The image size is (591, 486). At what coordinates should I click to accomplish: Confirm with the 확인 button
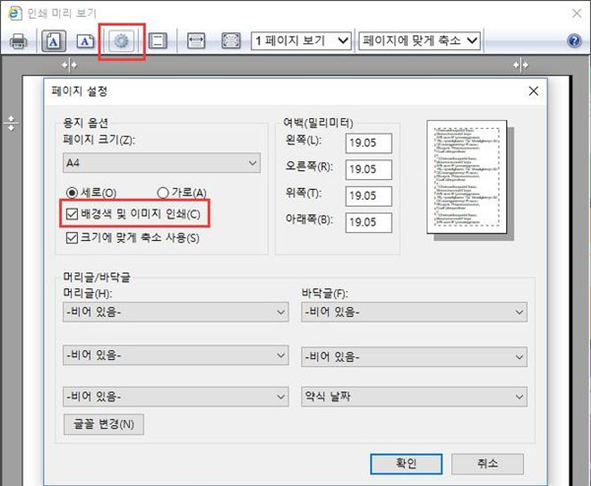(x=406, y=464)
